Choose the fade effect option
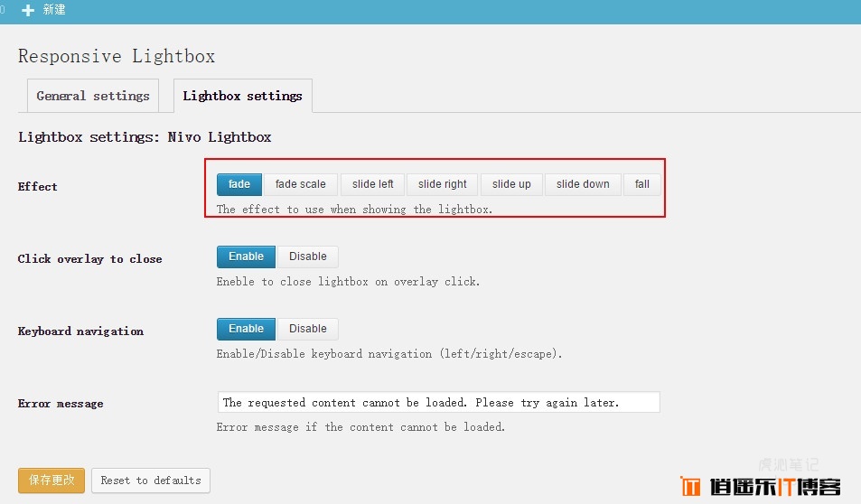 pyautogui.click(x=239, y=184)
